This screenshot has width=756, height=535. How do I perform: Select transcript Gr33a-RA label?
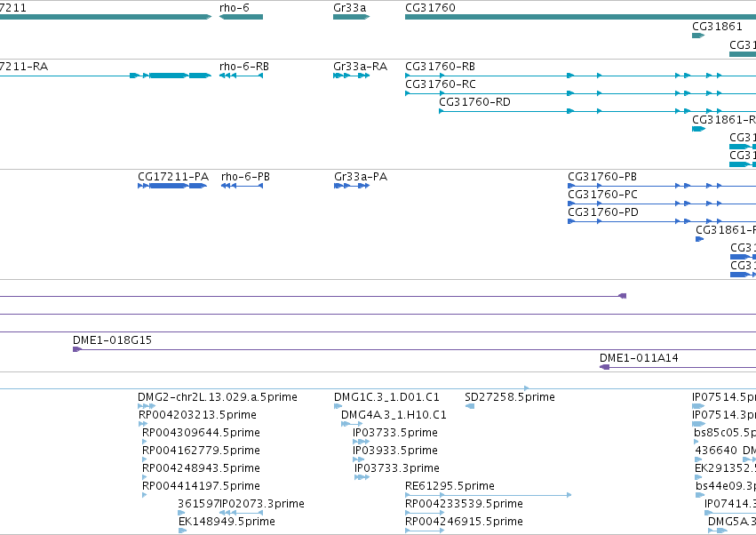tap(360, 67)
